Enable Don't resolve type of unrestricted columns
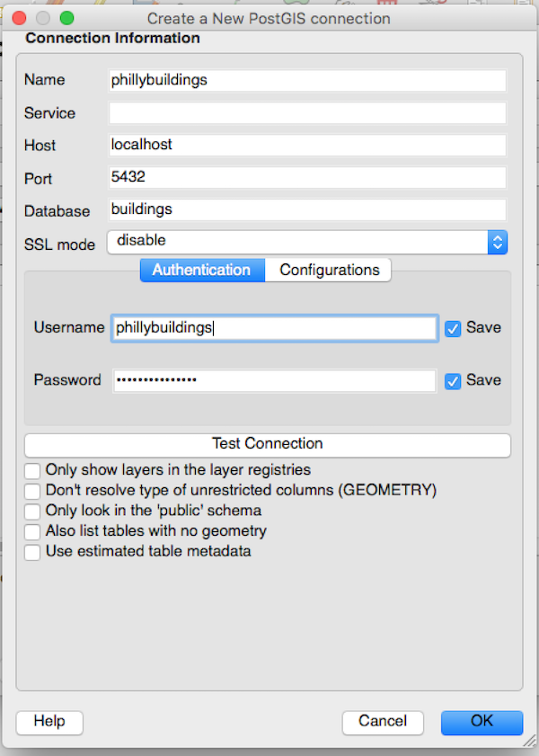The image size is (539, 756). [x=32, y=491]
